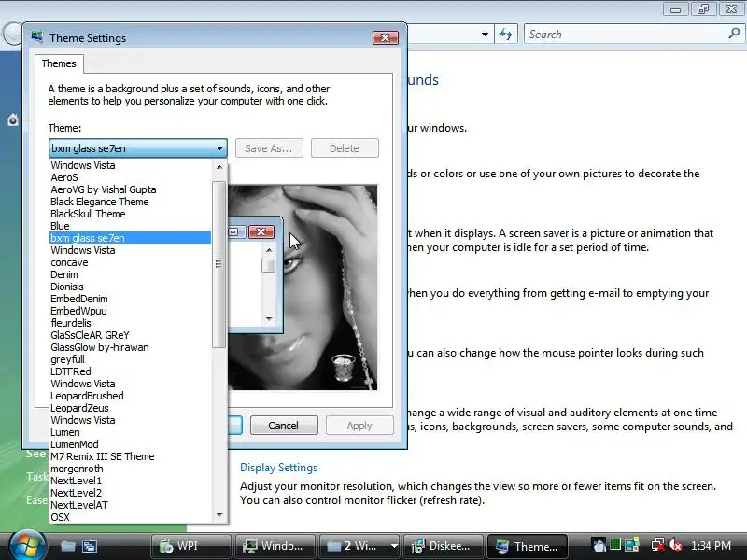Click the Apply button
Viewport: 747px width, 560px height.
[x=359, y=426]
